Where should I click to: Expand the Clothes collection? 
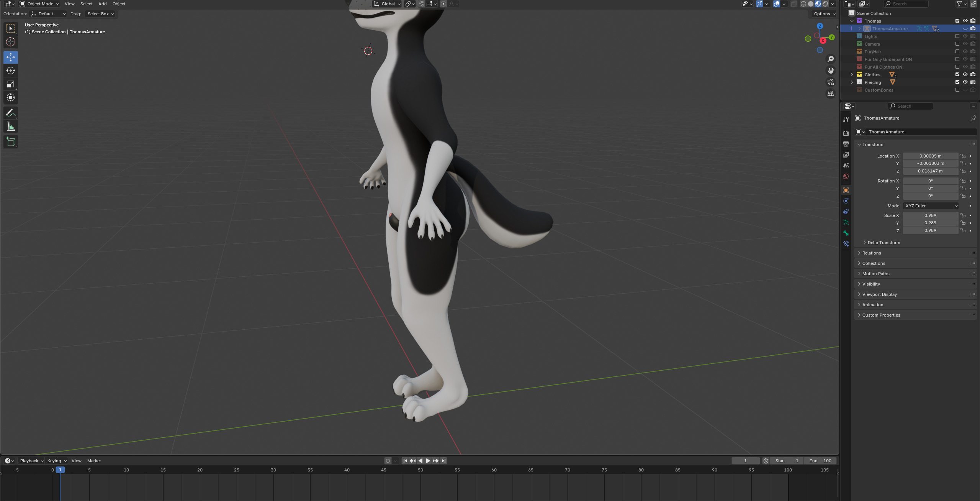tap(852, 75)
